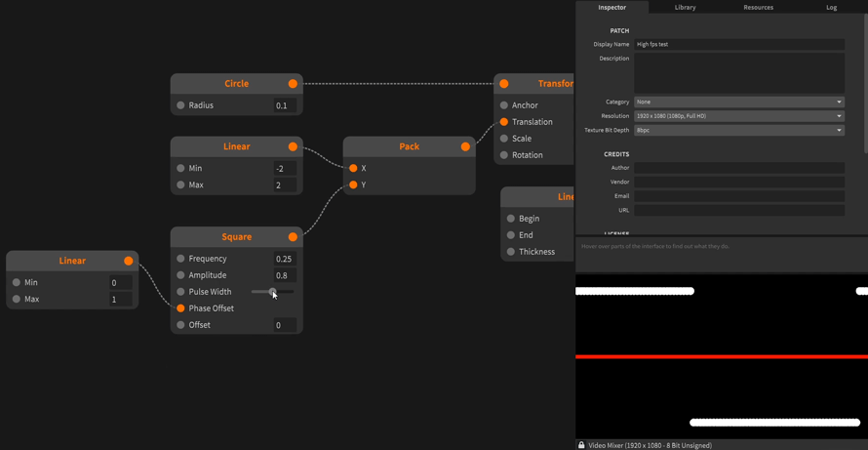
Task: Switch to the Inspector tab
Action: click(612, 7)
